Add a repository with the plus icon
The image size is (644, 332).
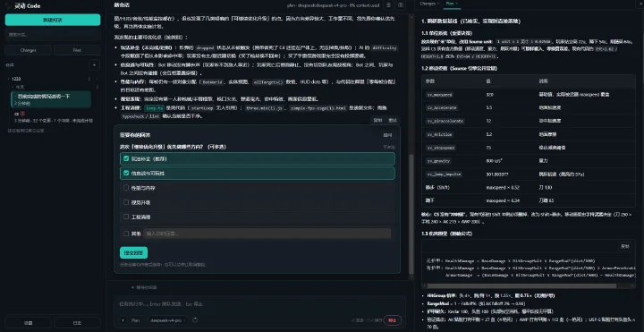coord(94,65)
